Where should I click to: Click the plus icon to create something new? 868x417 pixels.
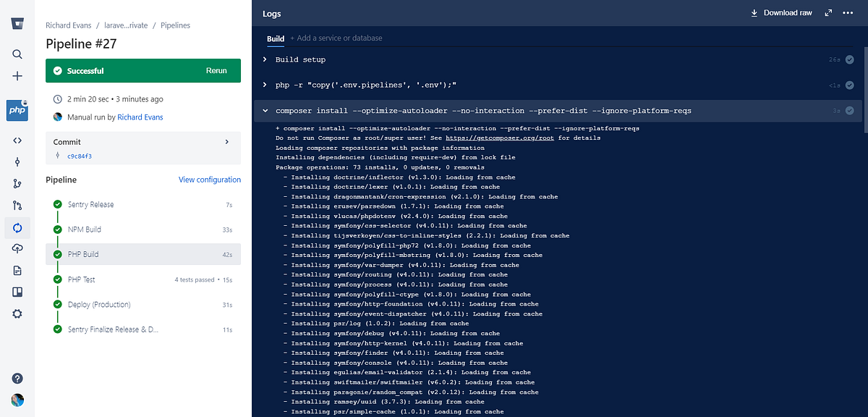pyautogui.click(x=17, y=75)
